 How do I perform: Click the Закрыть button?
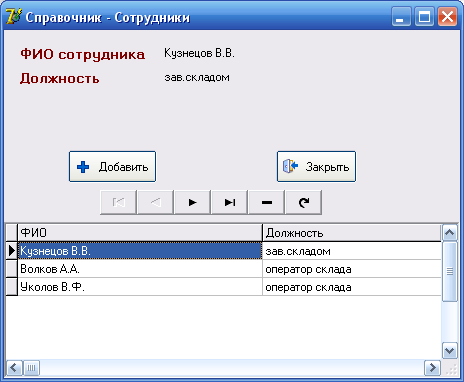316,166
